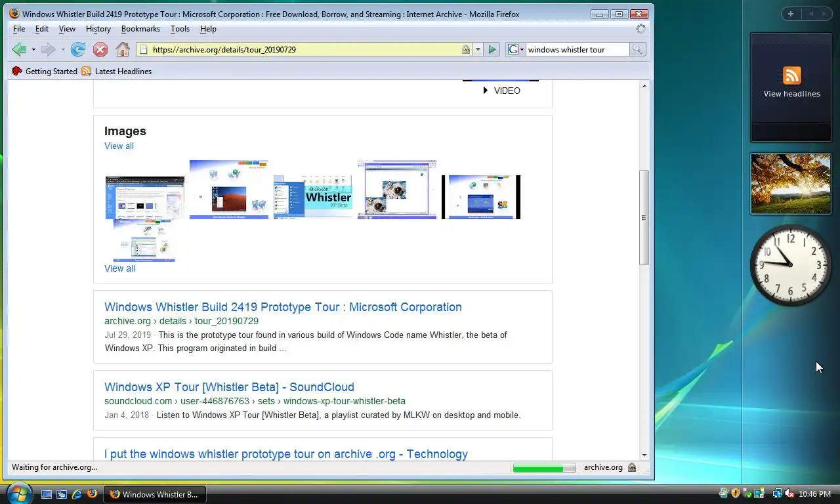Screen dimensions: 840x504
Task: Open the History menu
Action: 98,29
